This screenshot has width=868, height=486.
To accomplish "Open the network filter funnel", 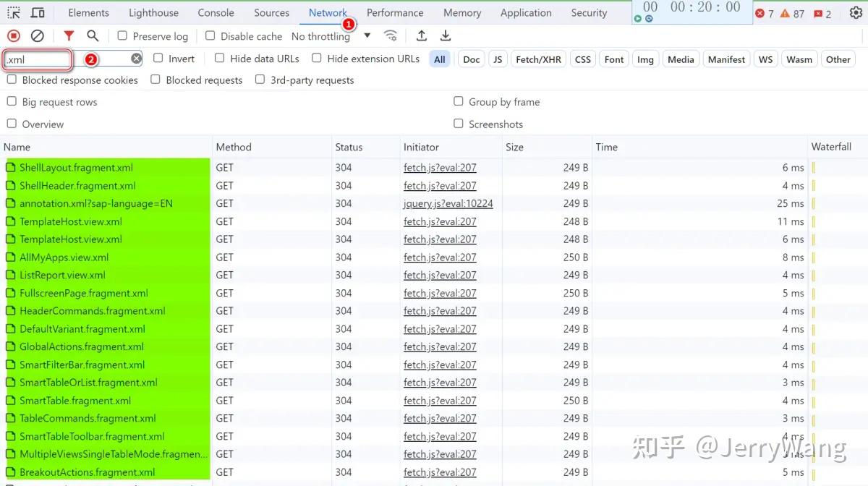I will (x=69, y=35).
